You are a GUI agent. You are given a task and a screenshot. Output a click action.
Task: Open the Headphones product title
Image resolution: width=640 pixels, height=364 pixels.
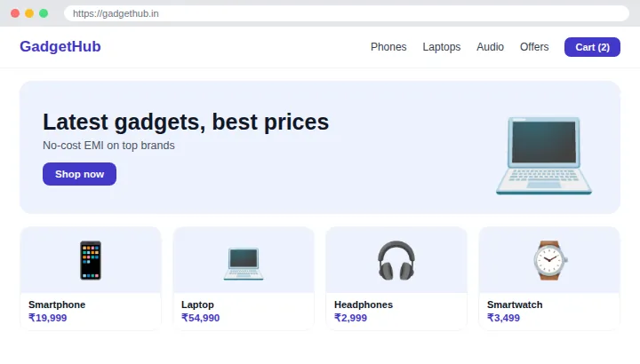coord(364,305)
